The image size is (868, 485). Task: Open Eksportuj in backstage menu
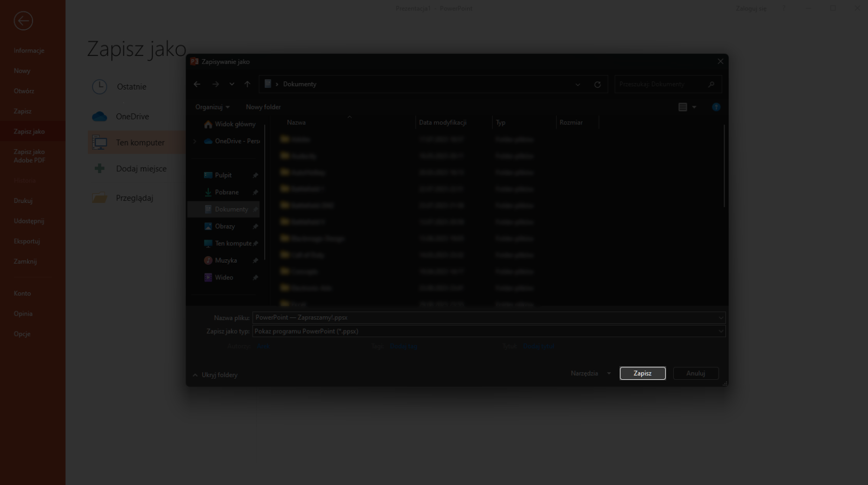[27, 241]
